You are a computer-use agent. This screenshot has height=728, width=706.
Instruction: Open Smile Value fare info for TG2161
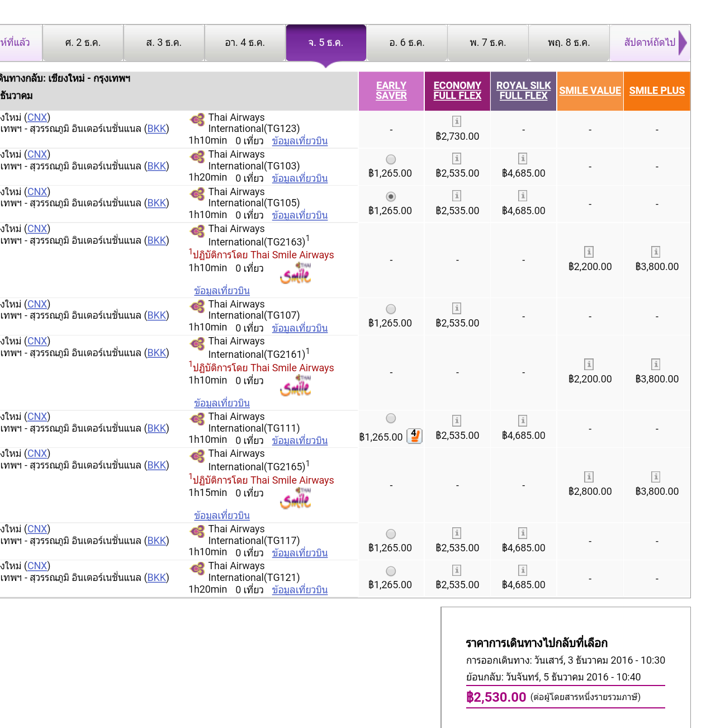[589, 365]
